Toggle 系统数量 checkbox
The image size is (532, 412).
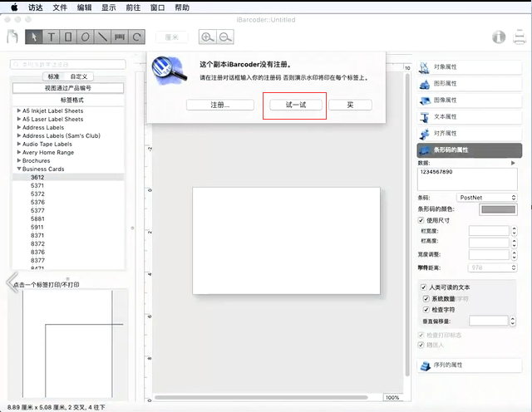[x=426, y=299]
